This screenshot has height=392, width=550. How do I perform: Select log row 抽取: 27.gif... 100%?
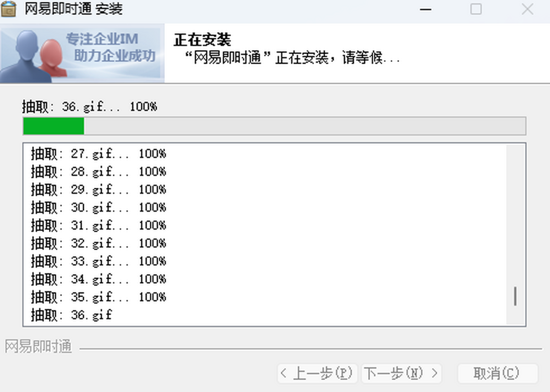point(99,154)
